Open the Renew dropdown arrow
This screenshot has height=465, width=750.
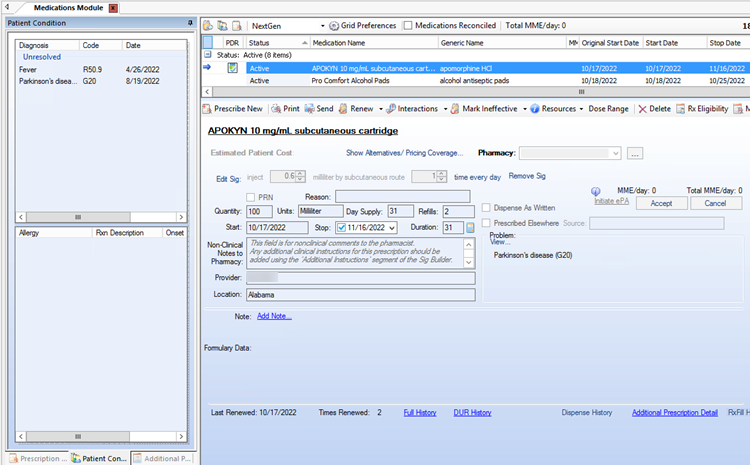pyautogui.click(x=381, y=109)
